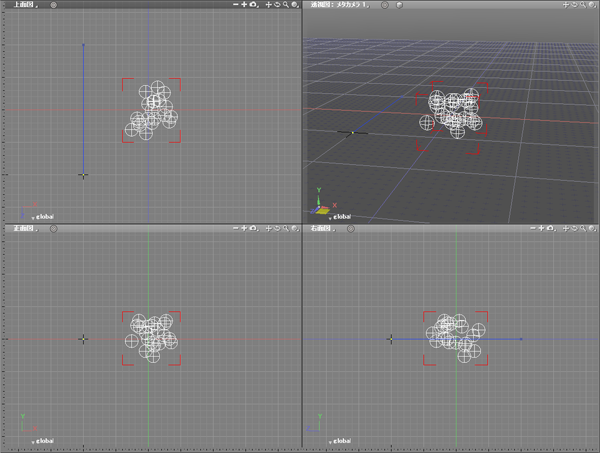Image resolution: width=600 pixels, height=453 pixels.
Task: Toggle the shading cube icon in perspective header
Action: pyautogui.click(x=399, y=5)
